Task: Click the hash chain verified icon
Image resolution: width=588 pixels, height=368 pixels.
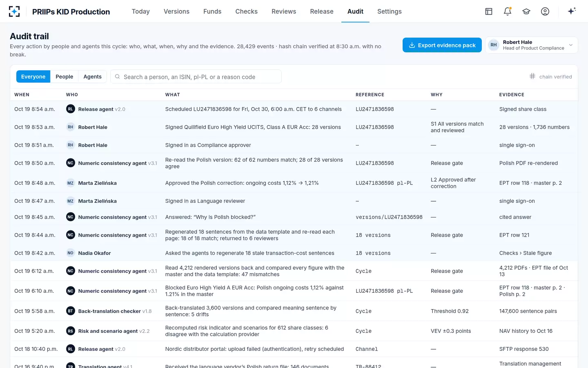Action: pyautogui.click(x=532, y=76)
